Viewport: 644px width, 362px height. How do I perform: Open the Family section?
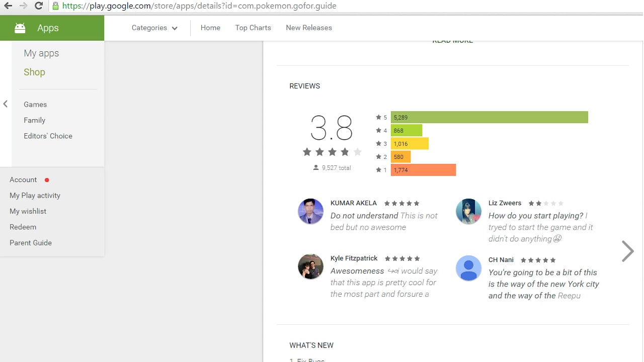[x=34, y=120]
